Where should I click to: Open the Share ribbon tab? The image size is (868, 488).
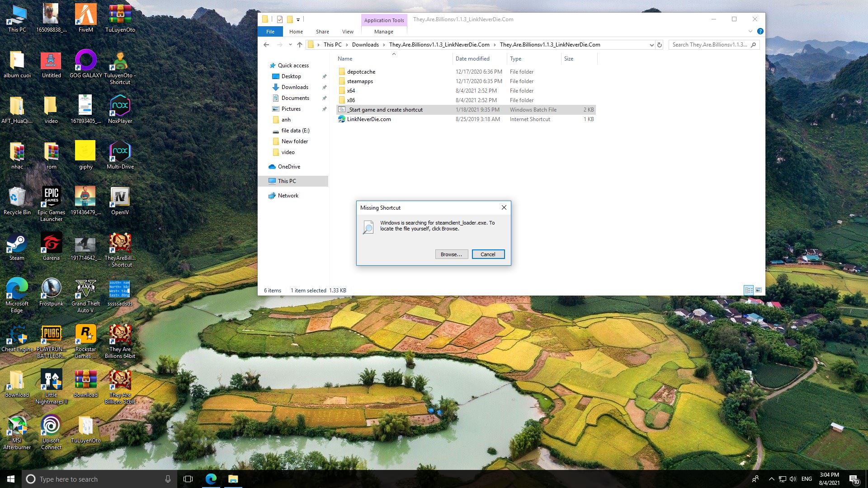(322, 32)
